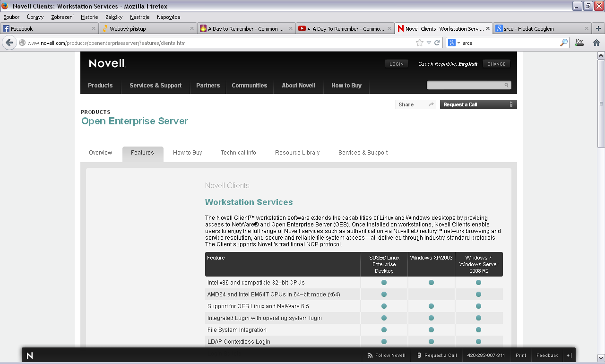
Task: Close the YouTube A Day To Remember tab
Action: coord(389,28)
